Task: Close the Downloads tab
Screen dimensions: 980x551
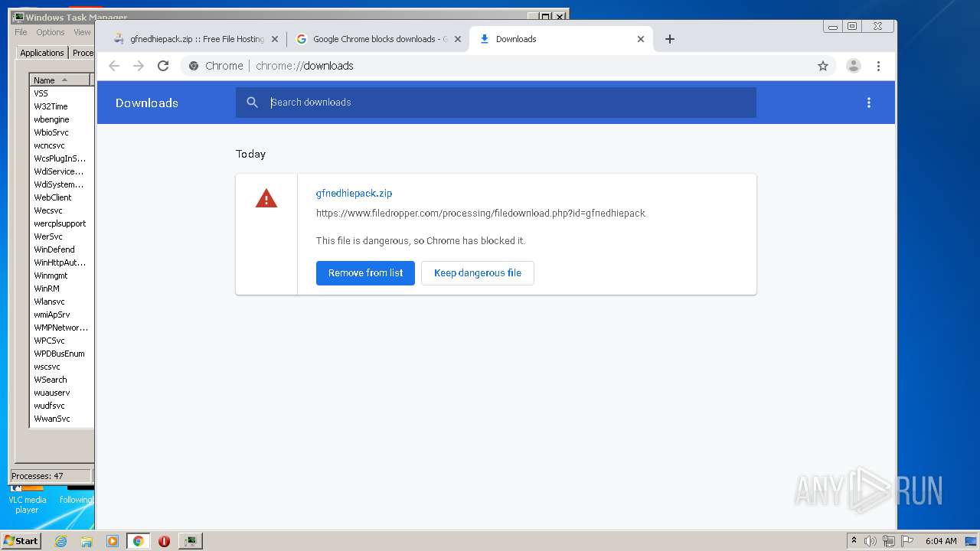Action: click(641, 39)
